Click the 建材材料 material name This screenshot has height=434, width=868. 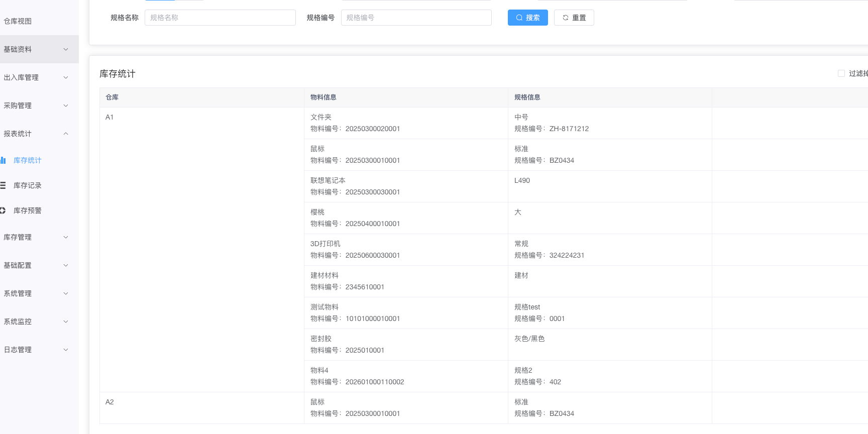tap(324, 275)
